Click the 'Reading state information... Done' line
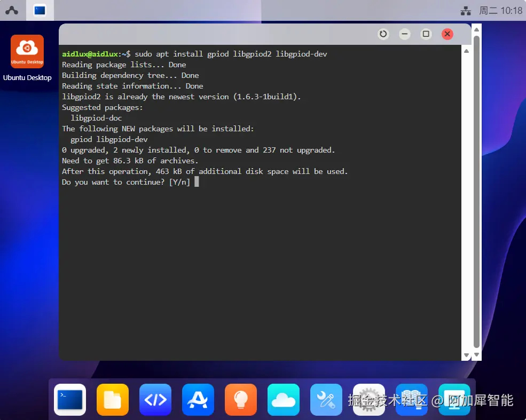Viewport: 526px width, 420px height. click(132, 86)
